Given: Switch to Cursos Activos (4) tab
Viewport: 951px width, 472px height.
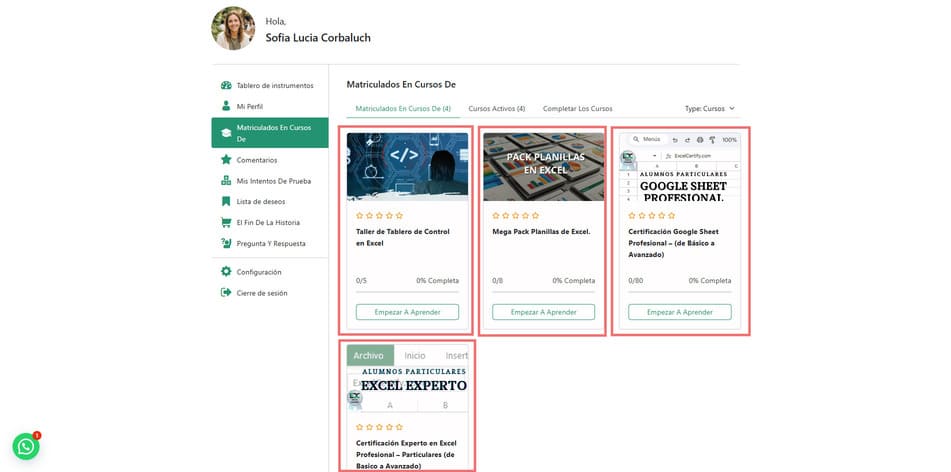Looking at the screenshot, I should (497, 109).
